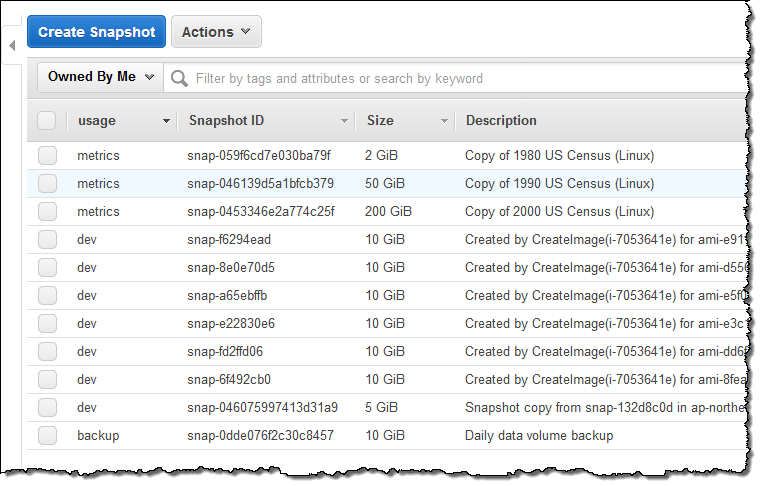
Task: Click the Create Snapshot button
Action: pos(96,32)
